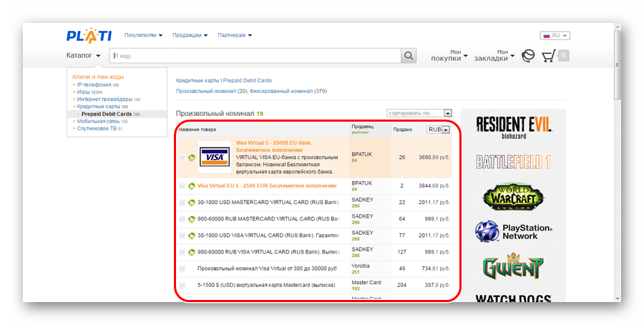Open the Мои закладки dropdown
Screen dimensions: 644x325
(x=494, y=55)
